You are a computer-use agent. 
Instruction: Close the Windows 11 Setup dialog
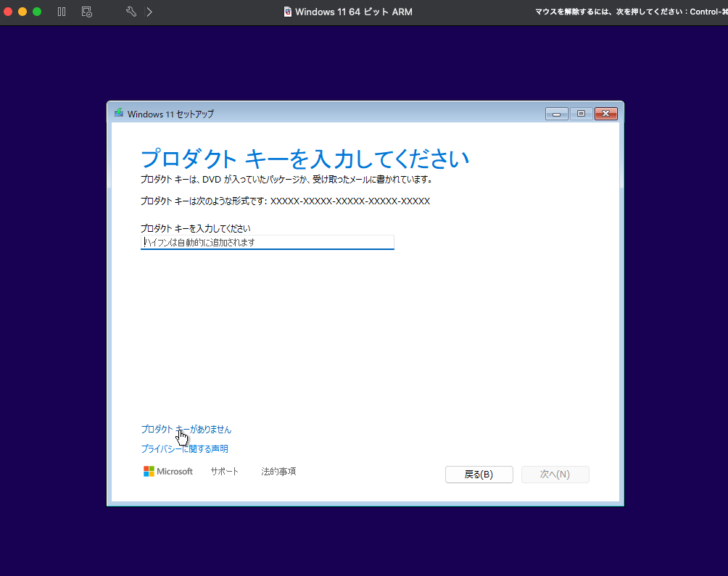pyautogui.click(x=605, y=114)
